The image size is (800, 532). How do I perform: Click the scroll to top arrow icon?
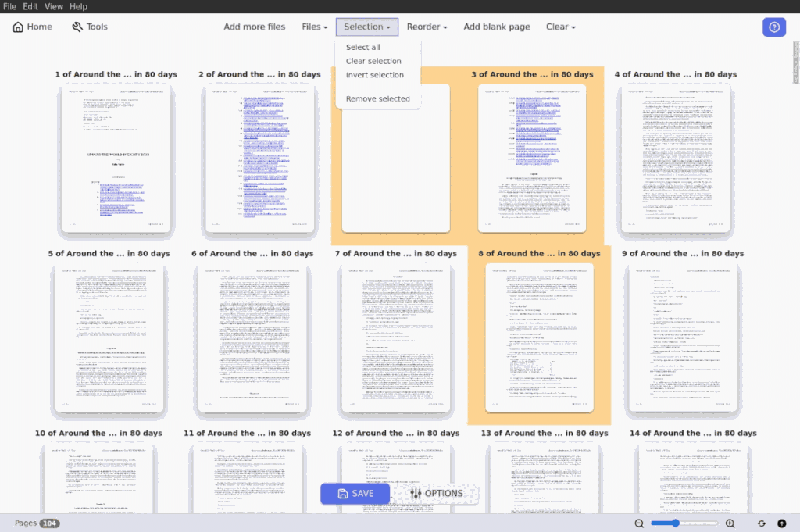pyautogui.click(x=781, y=523)
